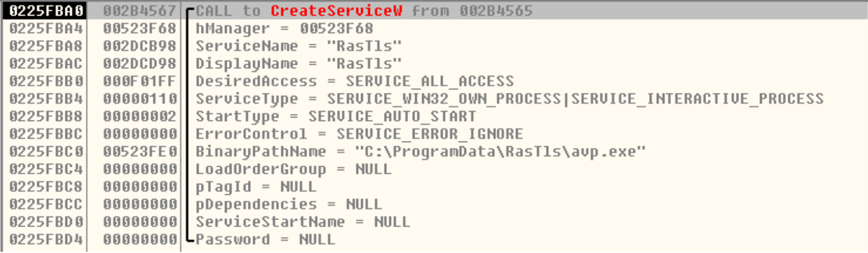The width and height of the screenshot is (868, 253).
Task: Click return address value 002B4567
Action: click(x=140, y=11)
